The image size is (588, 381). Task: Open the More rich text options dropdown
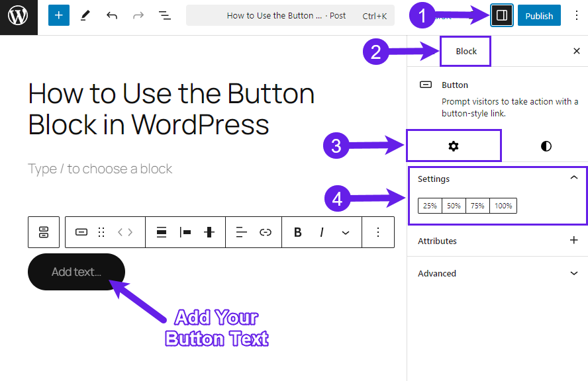pos(346,233)
